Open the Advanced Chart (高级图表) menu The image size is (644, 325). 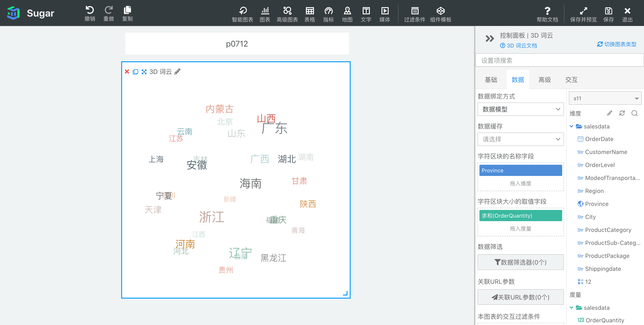point(287,14)
